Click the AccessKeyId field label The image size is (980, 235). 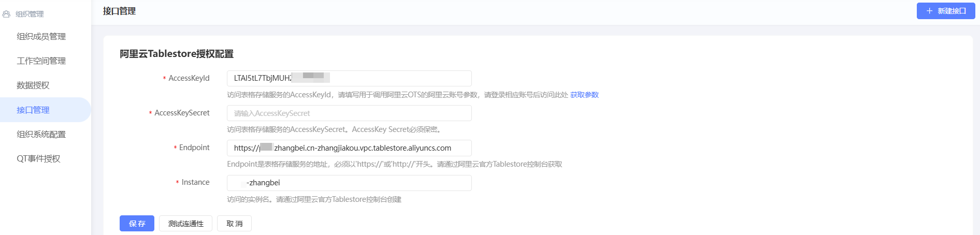click(x=189, y=78)
